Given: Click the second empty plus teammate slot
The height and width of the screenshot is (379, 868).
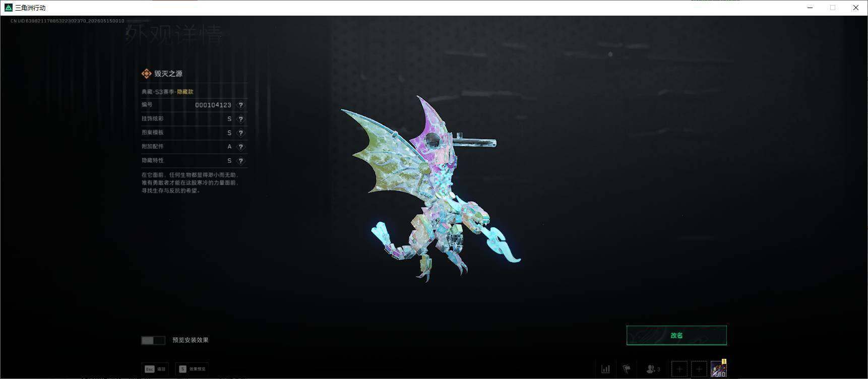Looking at the screenshot, I should [x=699, y=369].
